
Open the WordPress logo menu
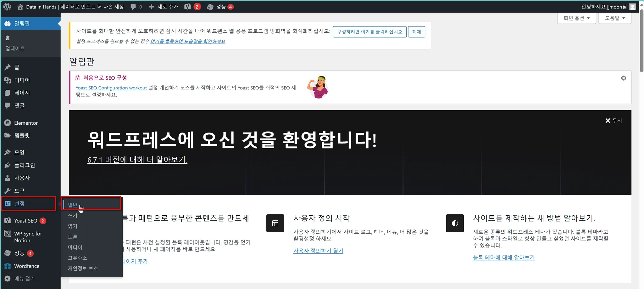[7, 7]
